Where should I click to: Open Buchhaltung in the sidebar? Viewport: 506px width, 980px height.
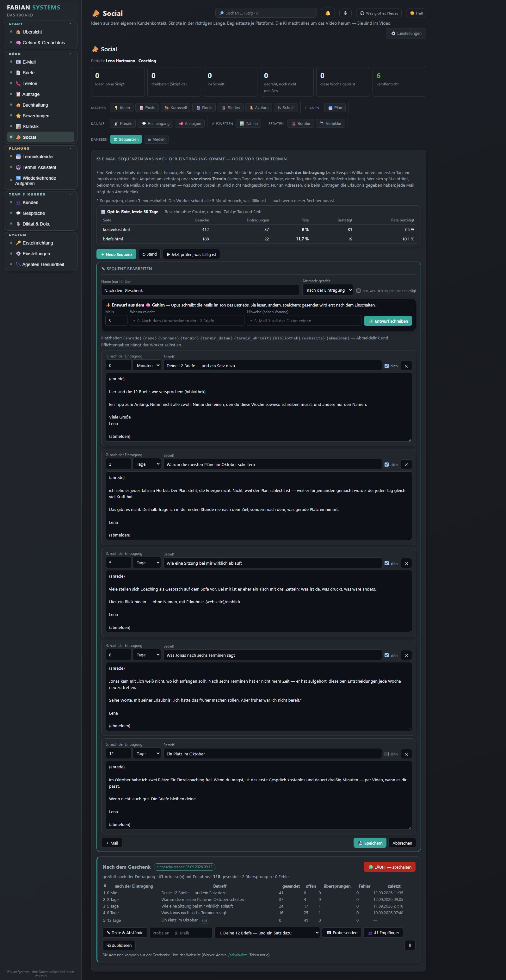coord(41,105)
